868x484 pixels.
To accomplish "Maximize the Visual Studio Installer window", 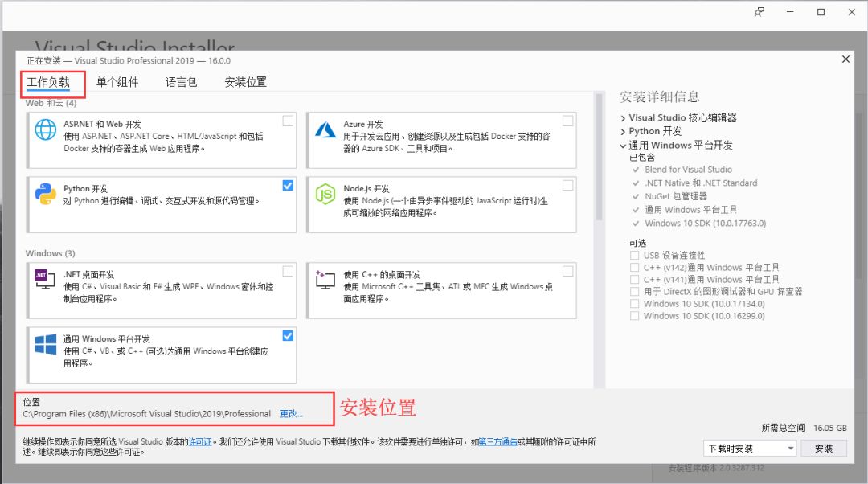I will pyautogui.click(x=821, y=12).
